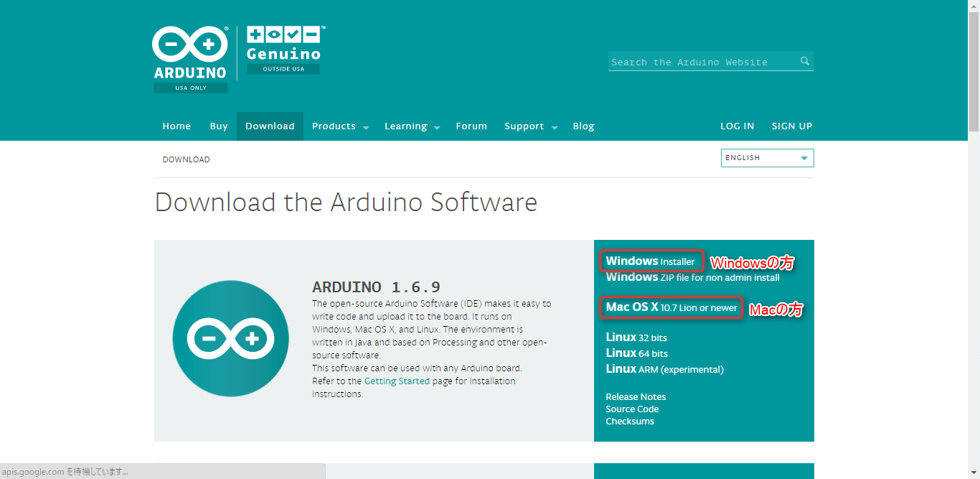The width and height of the screenshot is (980, 479).
Task: Open the Getting Started page link
Action: (397, 381)
